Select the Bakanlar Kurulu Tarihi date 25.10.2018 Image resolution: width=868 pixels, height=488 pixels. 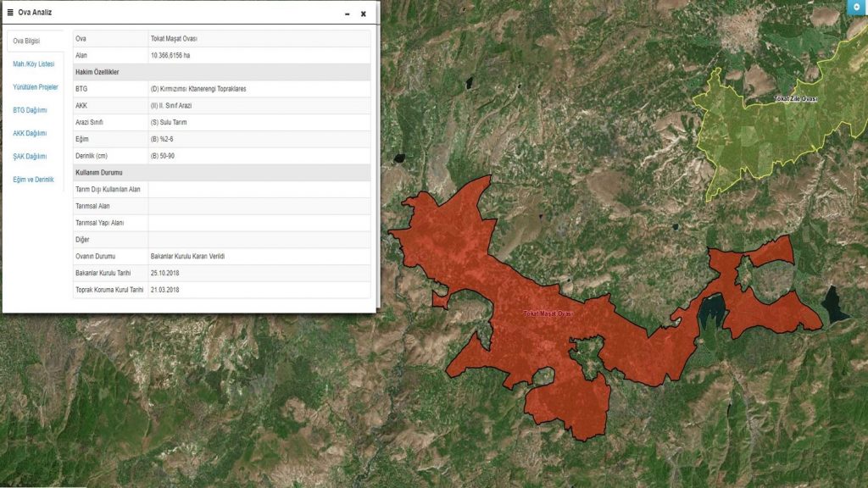pos(164,273)
